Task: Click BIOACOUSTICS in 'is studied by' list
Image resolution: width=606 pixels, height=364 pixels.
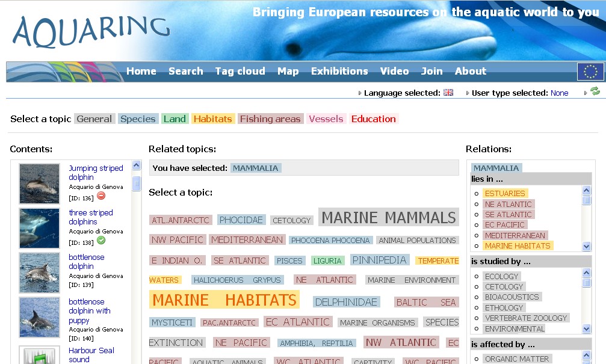Action: coord(512,297)
